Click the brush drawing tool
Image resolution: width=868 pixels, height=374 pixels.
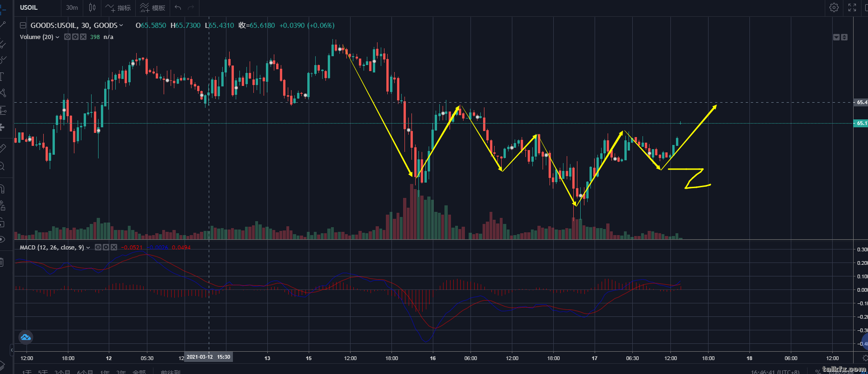coord(3,59)
